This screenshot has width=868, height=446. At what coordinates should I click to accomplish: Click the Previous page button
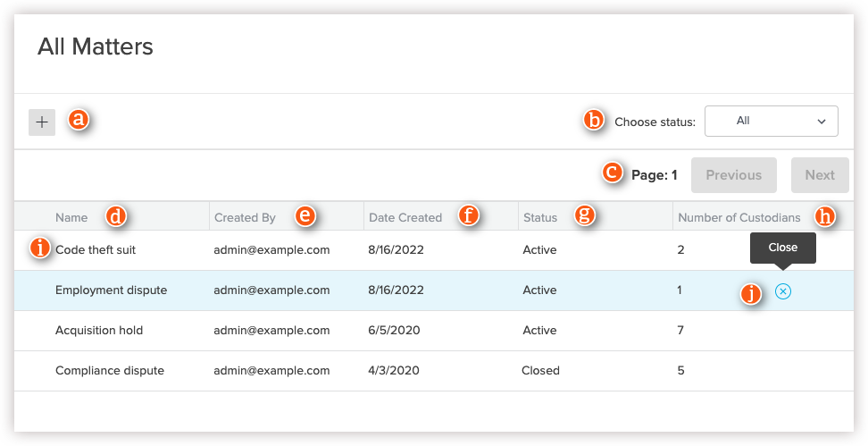(x=733, y=175)
